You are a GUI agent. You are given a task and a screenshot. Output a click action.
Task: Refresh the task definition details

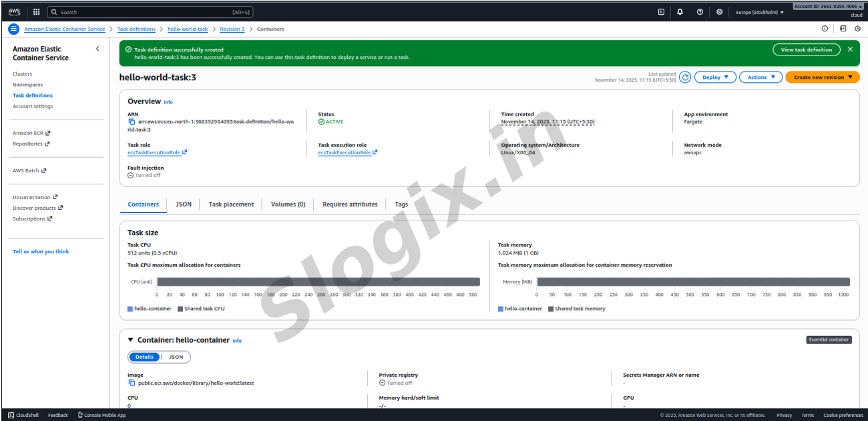[x=685, y=77]
